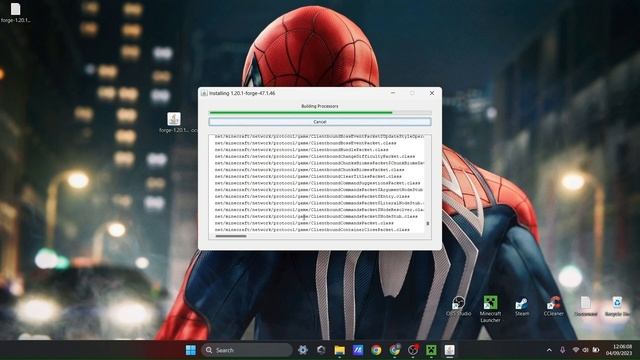Cancel the Forge installation
The image size is (640, 360).
[320, 122]
